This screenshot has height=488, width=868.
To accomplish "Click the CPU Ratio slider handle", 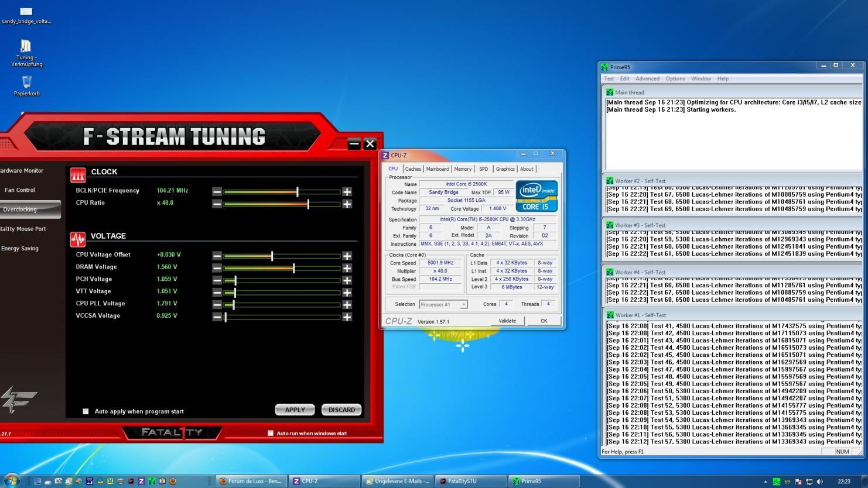I will coord(308,204).
